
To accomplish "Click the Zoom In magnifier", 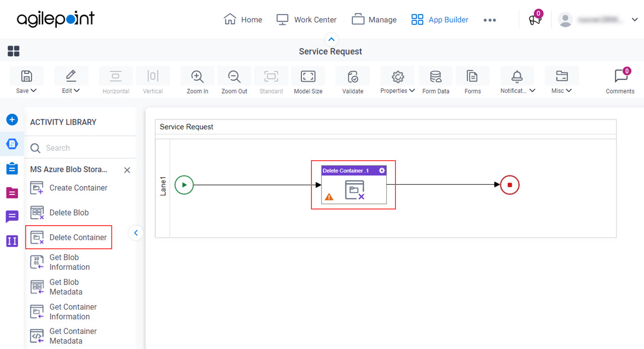I will pyautogui.click(x=197, y=76).
